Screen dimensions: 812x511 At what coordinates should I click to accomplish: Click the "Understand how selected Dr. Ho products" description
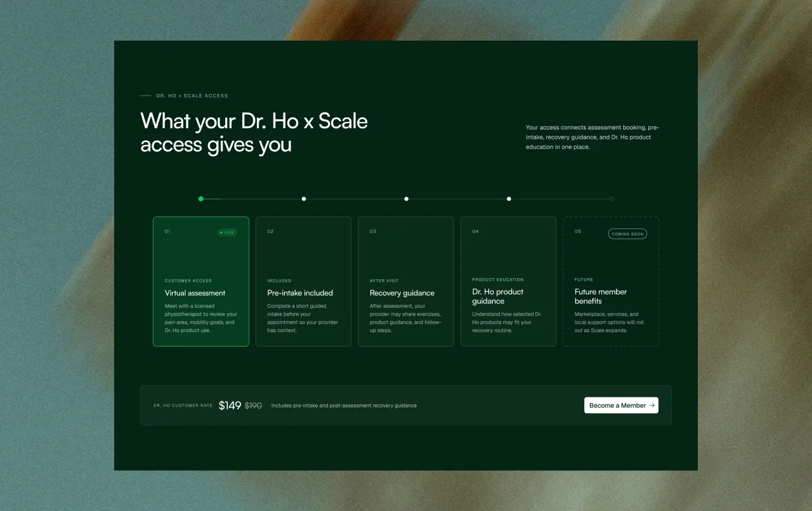[x=506, y=322]
